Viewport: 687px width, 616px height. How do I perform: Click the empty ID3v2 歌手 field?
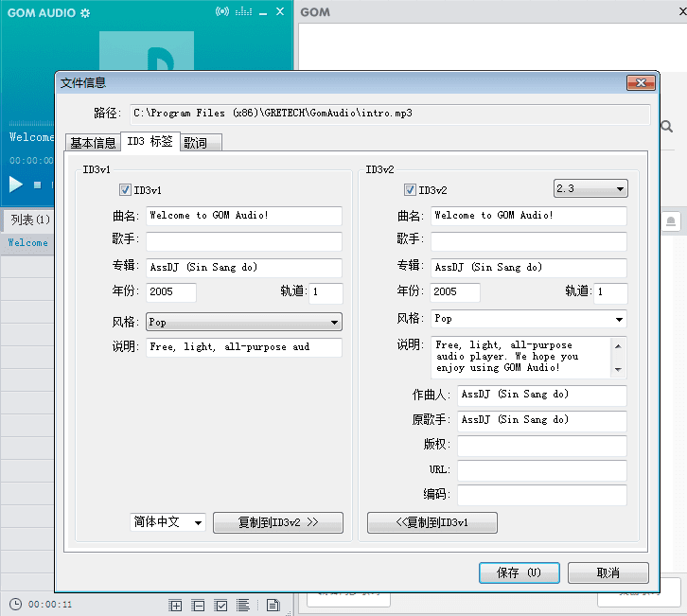tap(529, 241)
